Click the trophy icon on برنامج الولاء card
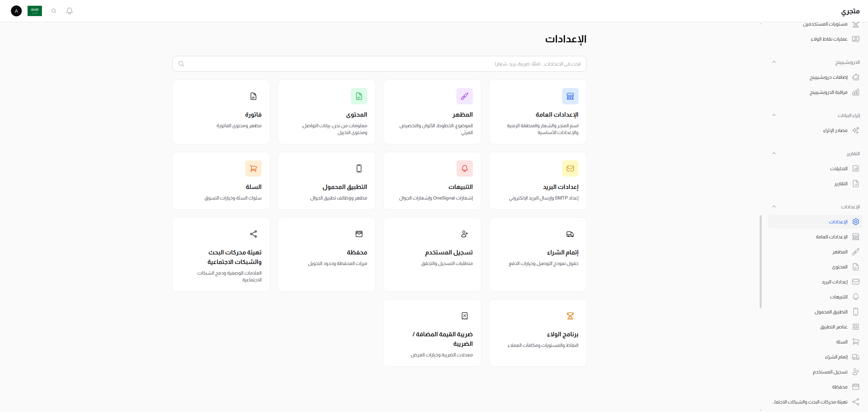This screenshot has width=868, height=412. [x=570, y=315]
